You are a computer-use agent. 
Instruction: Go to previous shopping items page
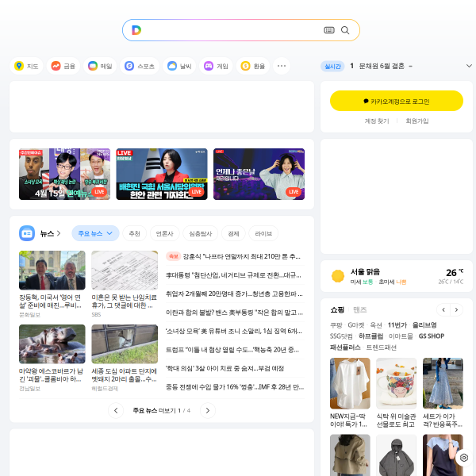[x=443, y=309]
